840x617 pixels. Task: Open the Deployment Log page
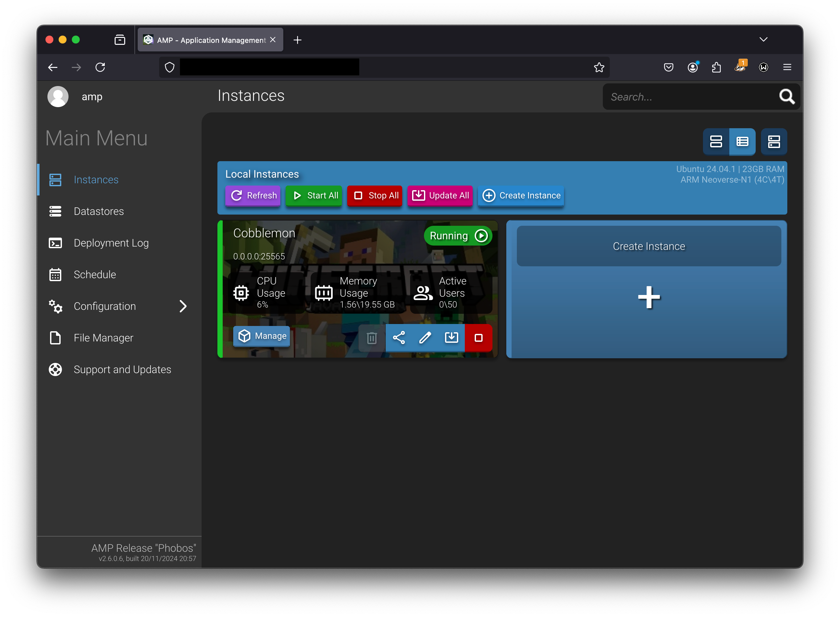tap(120, 243)
